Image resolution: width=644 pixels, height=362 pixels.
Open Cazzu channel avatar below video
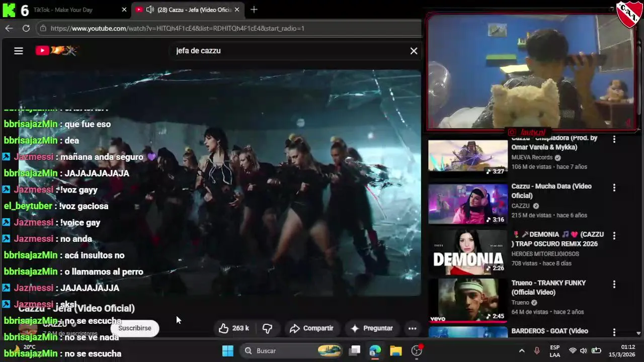pyautogui.click(x=28, y=328)
